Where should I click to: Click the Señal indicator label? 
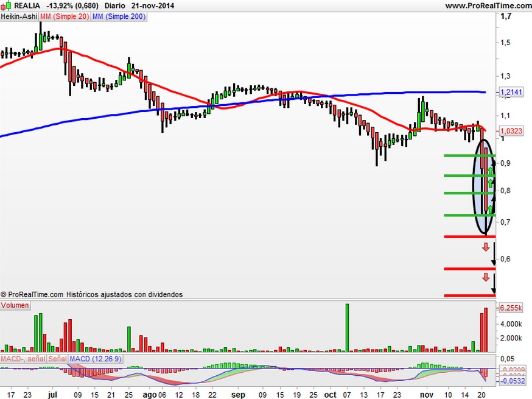tap(57, 359)
